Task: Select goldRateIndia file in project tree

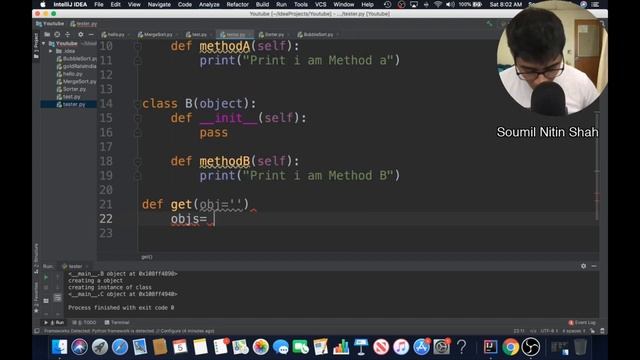Action: pos(77,66)
